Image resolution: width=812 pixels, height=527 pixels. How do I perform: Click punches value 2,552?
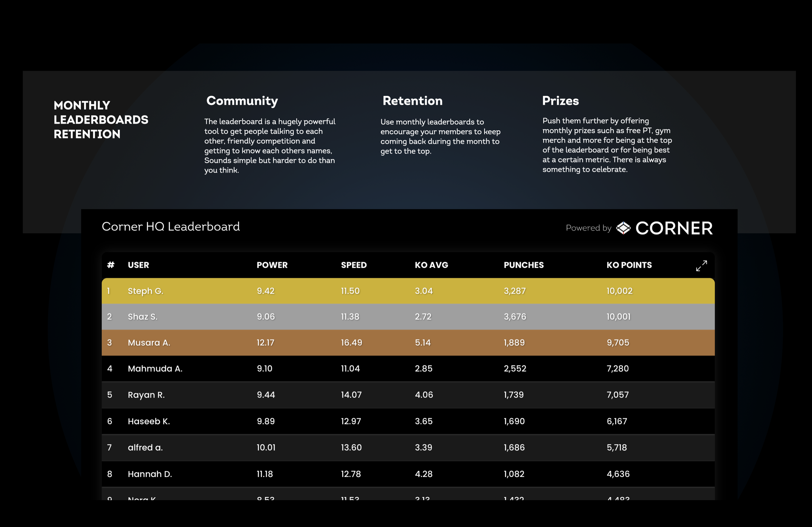pos(515,369)
